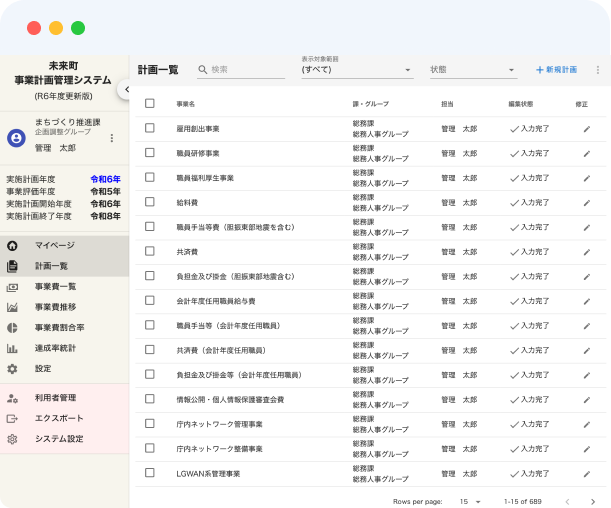Click the edit pencil for LGWAN系管理事業
The image size is (611, 508).
pos(587,473)
